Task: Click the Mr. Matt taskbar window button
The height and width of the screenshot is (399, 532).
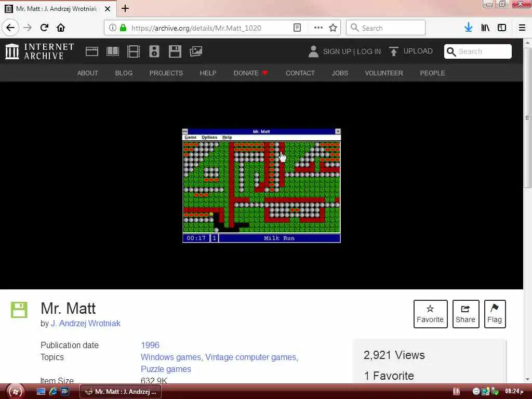Action: coord(121,392)
